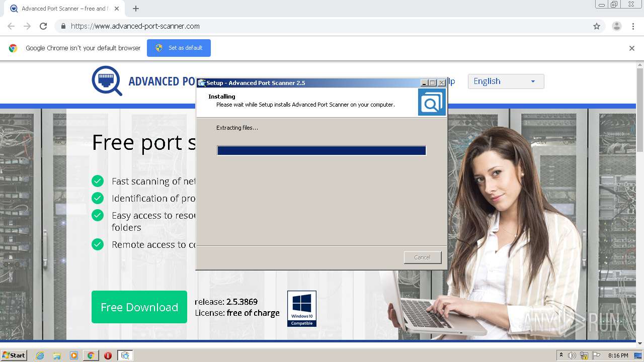This screenshot has height=362, width=644.
Task: Open the media player taskbar icon
Action: click(x=74, y=355)
